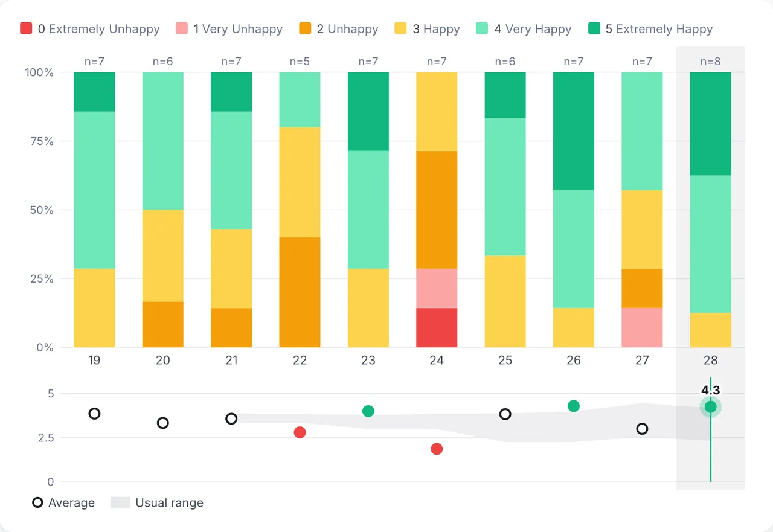This screenshot has height=532, width=773.
Task: Click the yellow segment in bar 25
Action: [505, 301]
